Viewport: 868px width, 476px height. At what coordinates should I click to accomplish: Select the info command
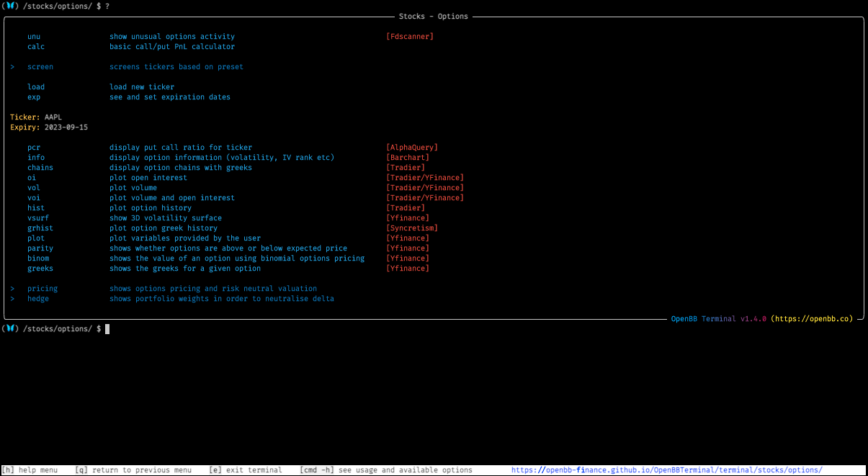(x=36, y=158)
